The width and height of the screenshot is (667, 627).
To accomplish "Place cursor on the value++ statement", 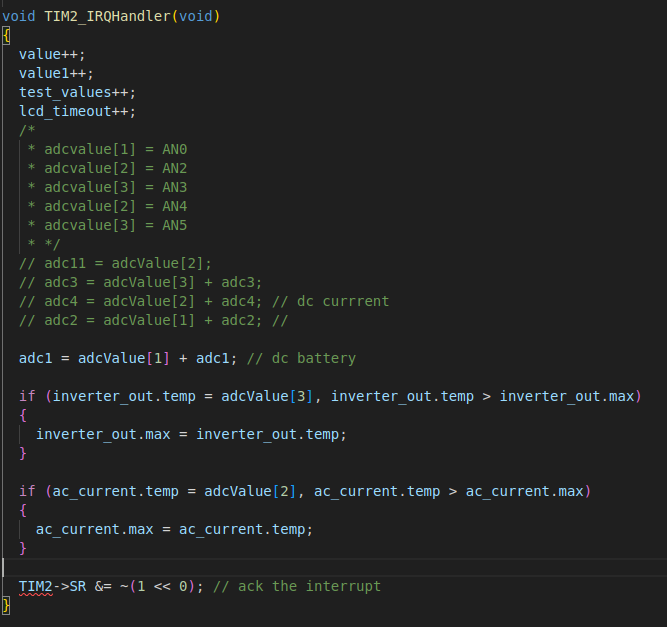I will click(52, 54).
